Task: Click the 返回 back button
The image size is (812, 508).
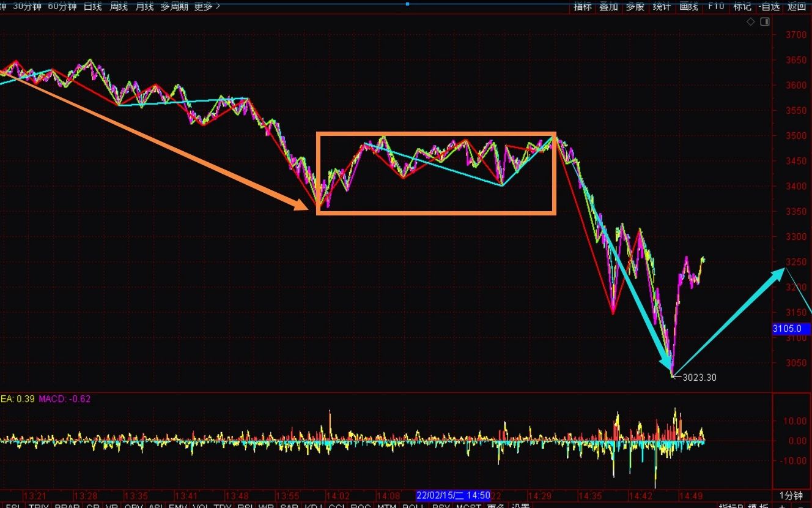Action: point(797,6)
